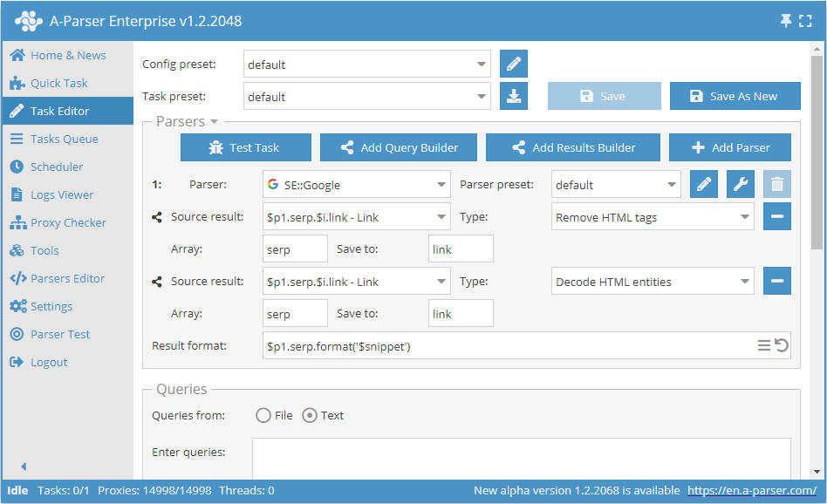Edit the config preset with the pencil icon
The width and height of the screenshot is (827, 504).
513,64
